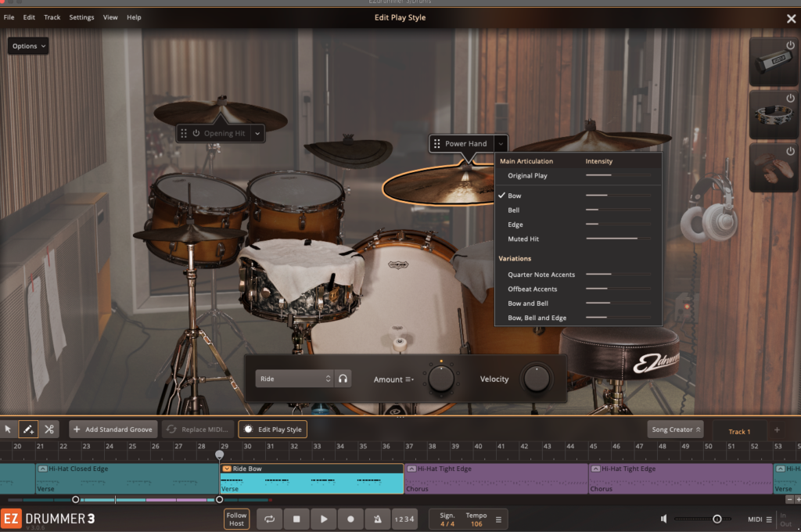The width and height of the screenshot is (801, 532).
Task: Choose Bell from the articulation list
Action: (514, 210)
